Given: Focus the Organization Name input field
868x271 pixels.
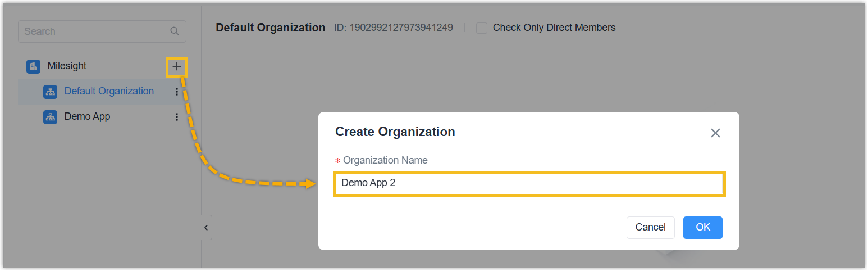Looking at the screenshot, I should pos(529,184).
